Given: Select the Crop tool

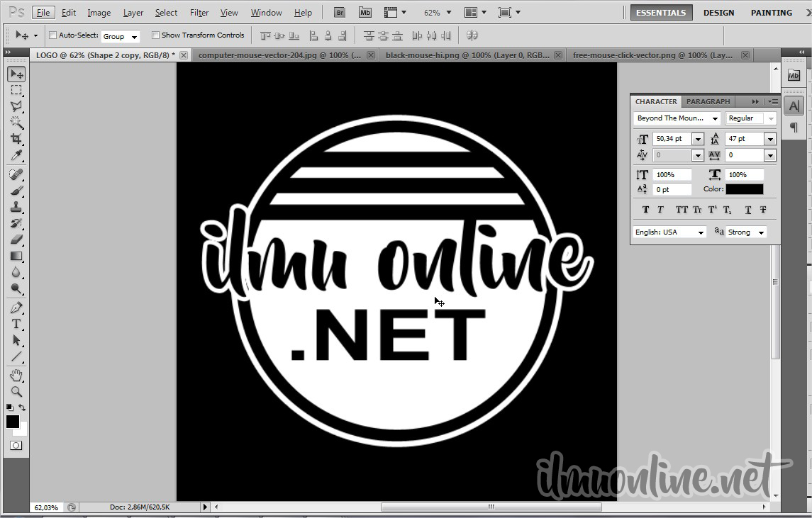Looking at the screenshot, I should (x=16, y=139).
